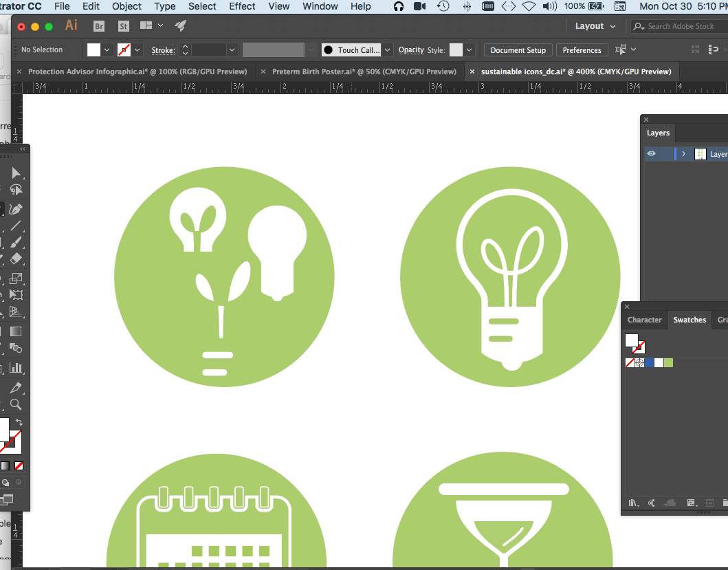
Task: Select the Scale tool
Action: (16, 278)
